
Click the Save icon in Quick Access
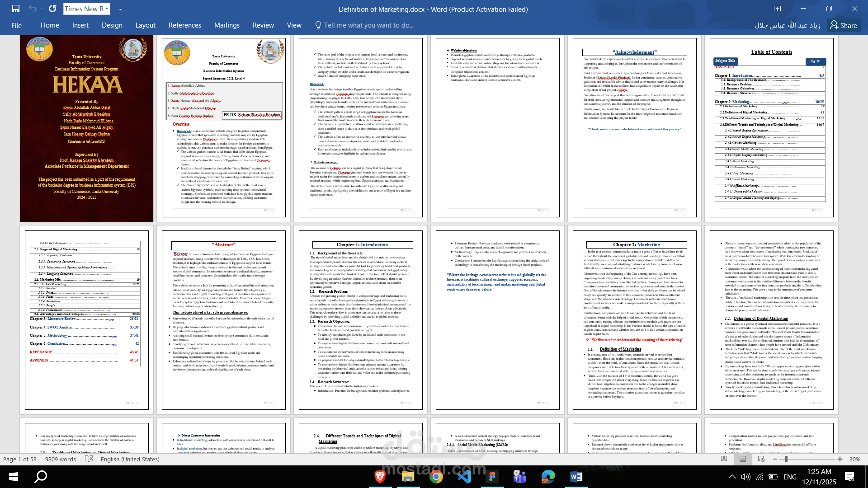click(x=16, y=9)
